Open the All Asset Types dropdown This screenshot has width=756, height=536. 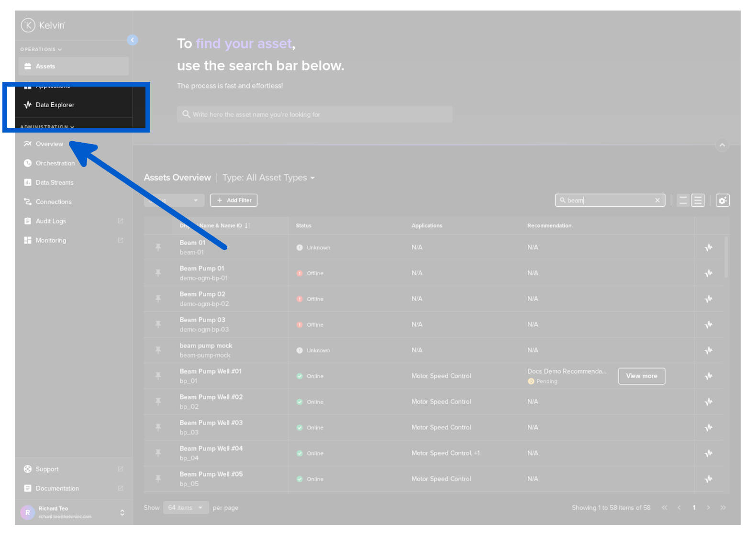(x=268, y=178)
